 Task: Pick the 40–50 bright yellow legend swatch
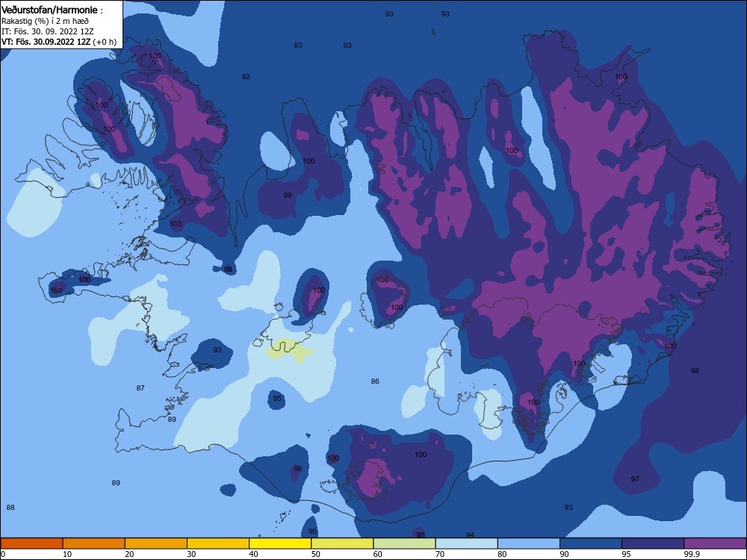(280, 544)
